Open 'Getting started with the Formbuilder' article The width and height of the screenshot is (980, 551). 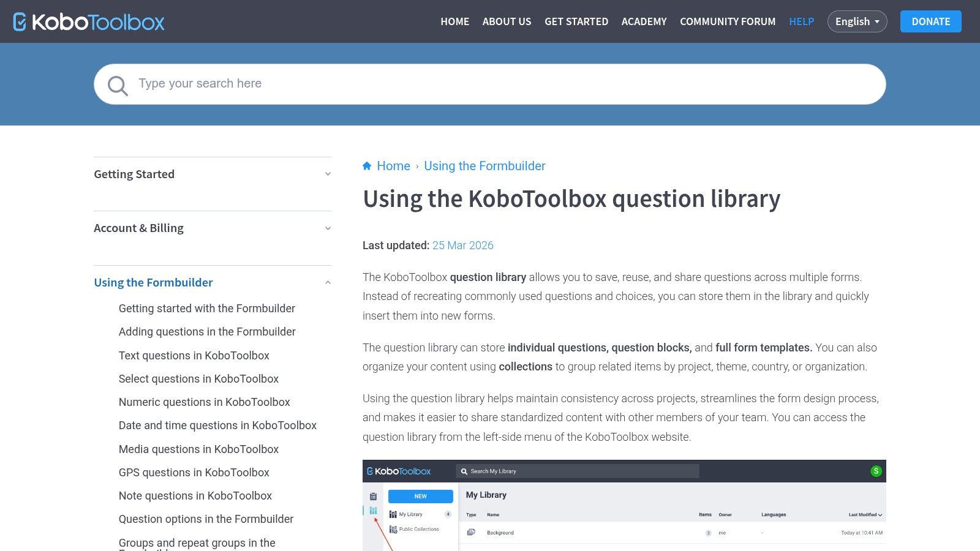point(207,309)
